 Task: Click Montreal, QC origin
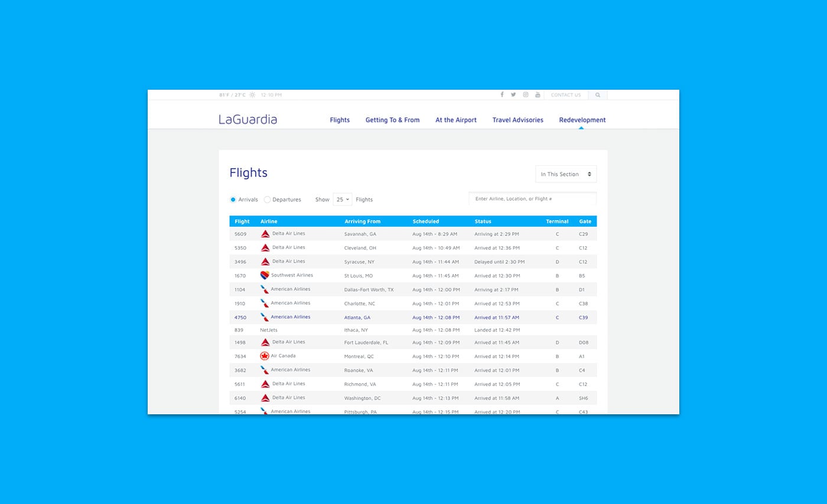click(x=359, y=356)
